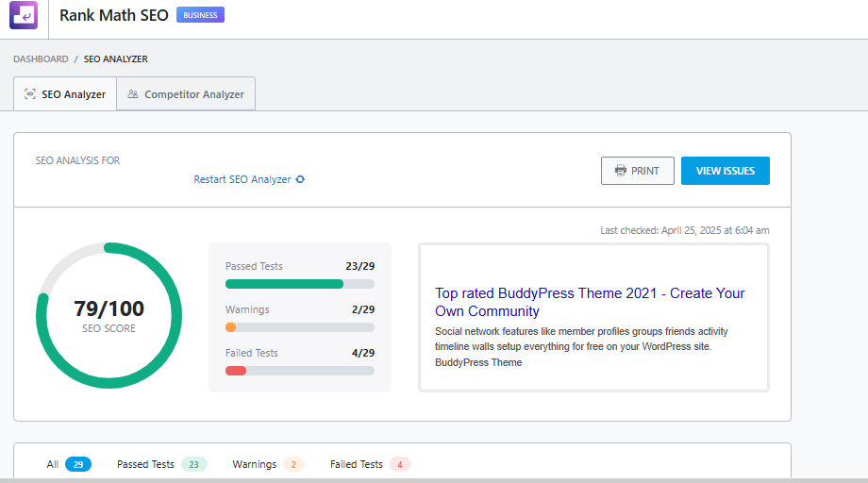The width and height of the screenshot is (868, 483).
Task: Click the Rank Math SEO title
Action: click(114, 15)
